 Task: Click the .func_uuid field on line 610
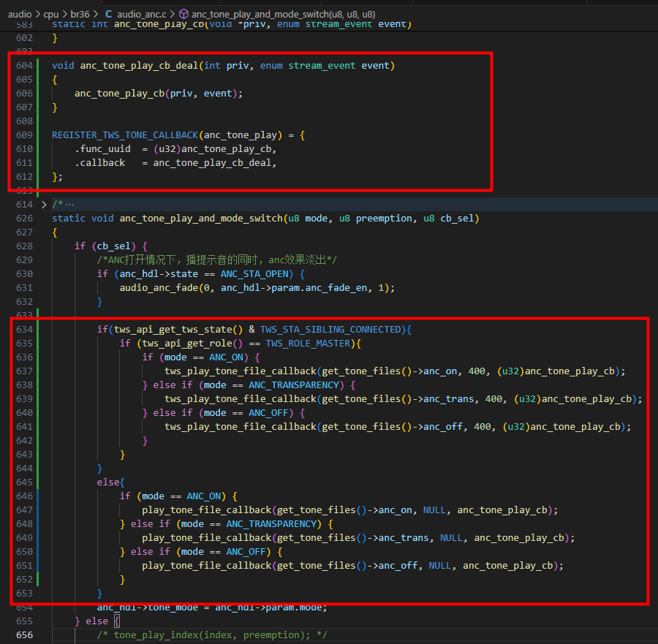(x=103, y=149)
